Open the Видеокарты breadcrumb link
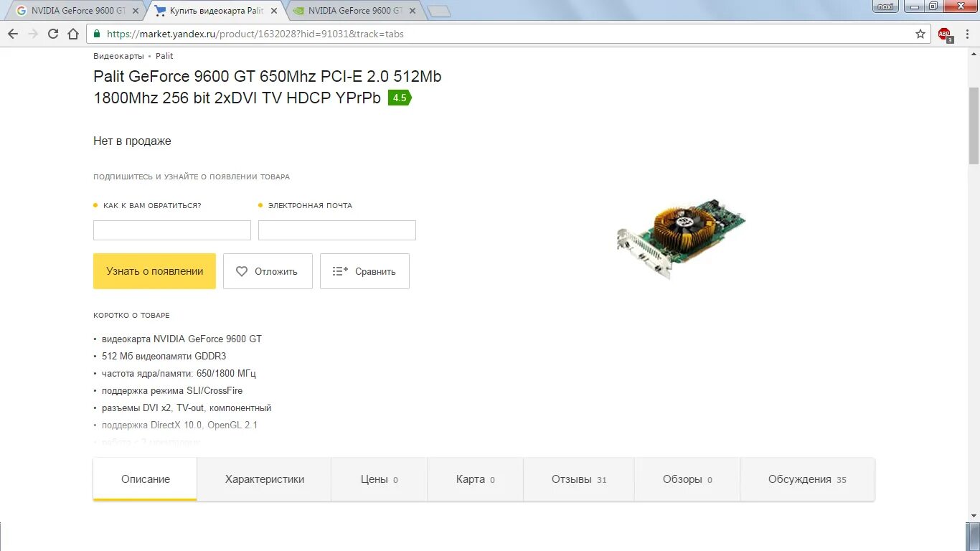This screenshot has height=551, width=980. click(x=118, y=56)
